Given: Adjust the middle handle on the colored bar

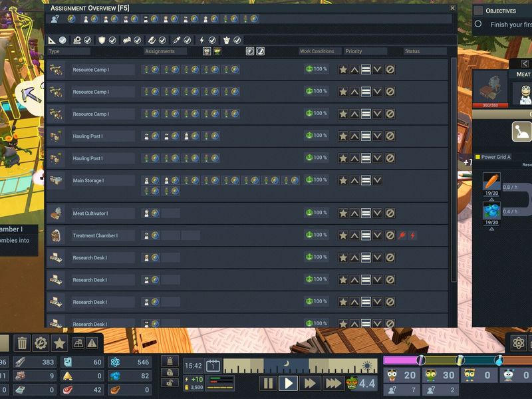Looking at the screenshot, I should (x=460, y=360).
